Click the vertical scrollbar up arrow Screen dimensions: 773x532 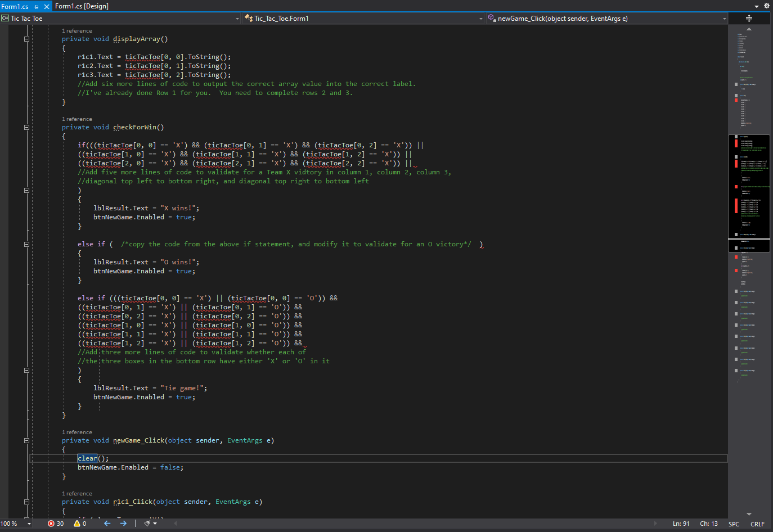click(x=749, y=29)
